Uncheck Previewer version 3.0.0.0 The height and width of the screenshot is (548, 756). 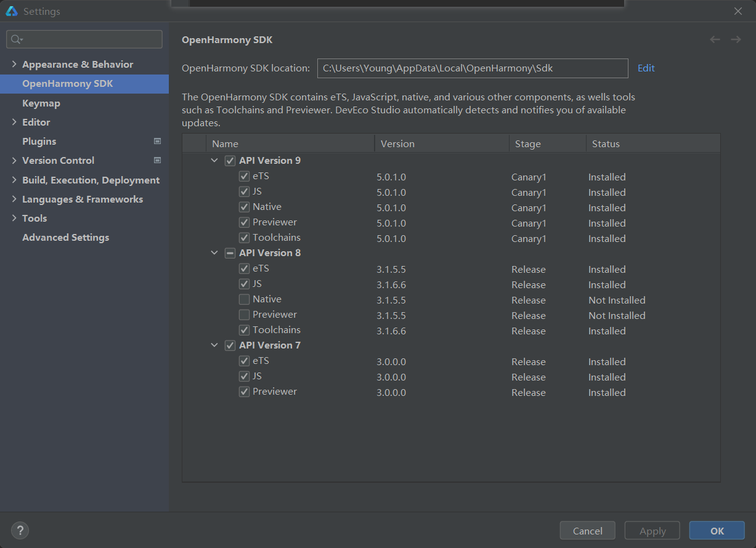(x=244, y=392)
